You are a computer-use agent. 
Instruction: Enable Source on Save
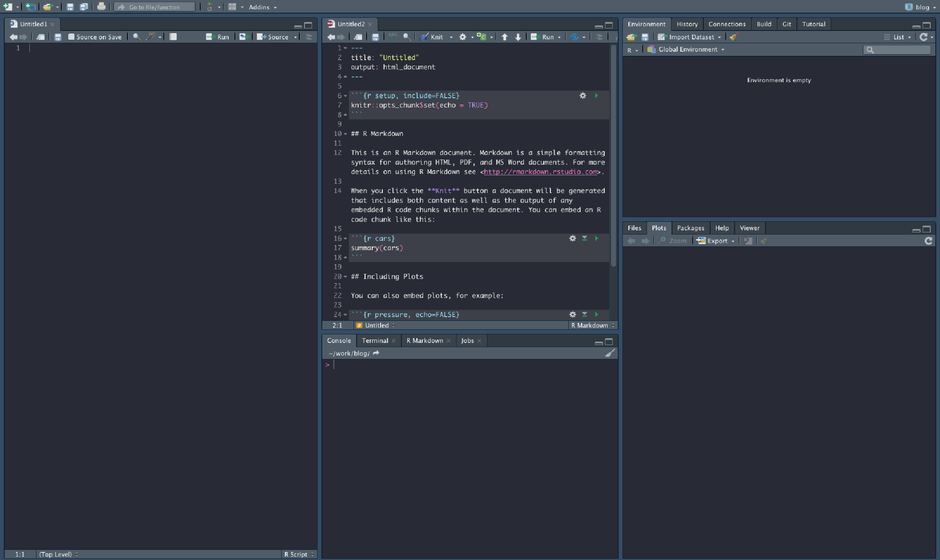click(x=71, y=37)
